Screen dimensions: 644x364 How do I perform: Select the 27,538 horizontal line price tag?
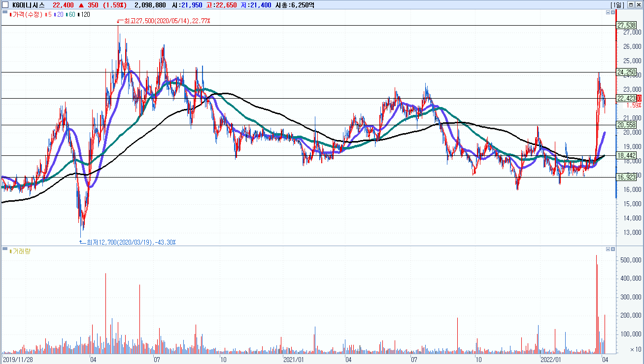click(626, 25)
